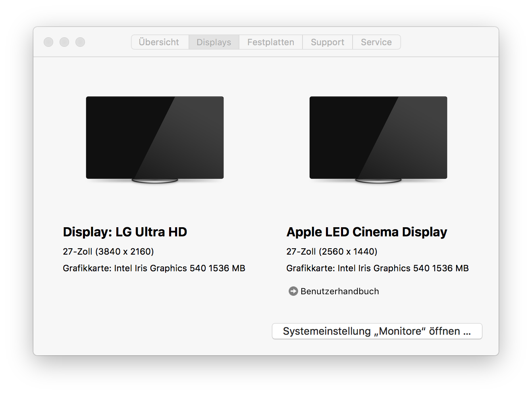Click Systemeinstellung „Monitore“ öffnen button
This screenshot has width=532, height=395.
pyautogui.click(x=377, y=331)
